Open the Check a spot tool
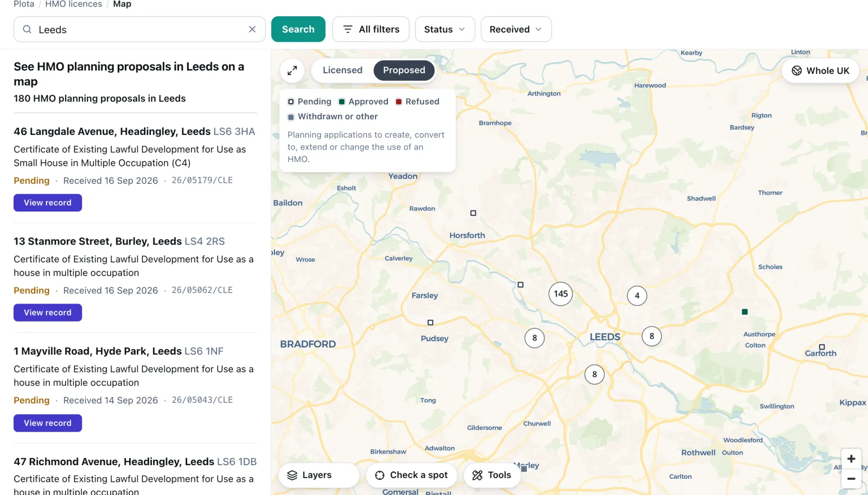 [x=412, y=475]
